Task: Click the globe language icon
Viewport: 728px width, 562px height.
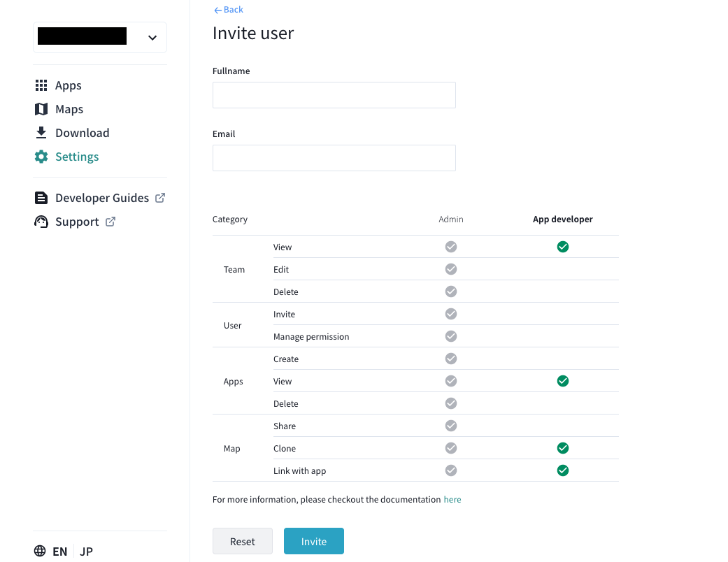Action: click(x=40, y=551)
